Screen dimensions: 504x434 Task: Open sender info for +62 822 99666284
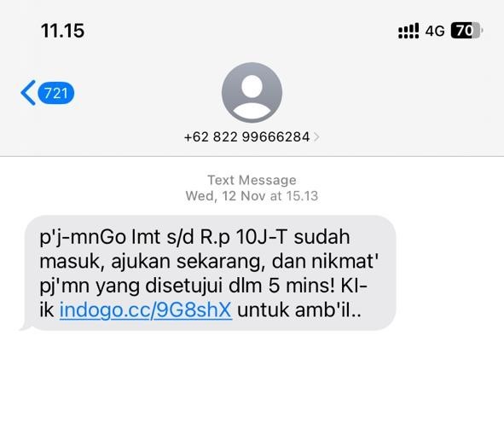[246, 137]
